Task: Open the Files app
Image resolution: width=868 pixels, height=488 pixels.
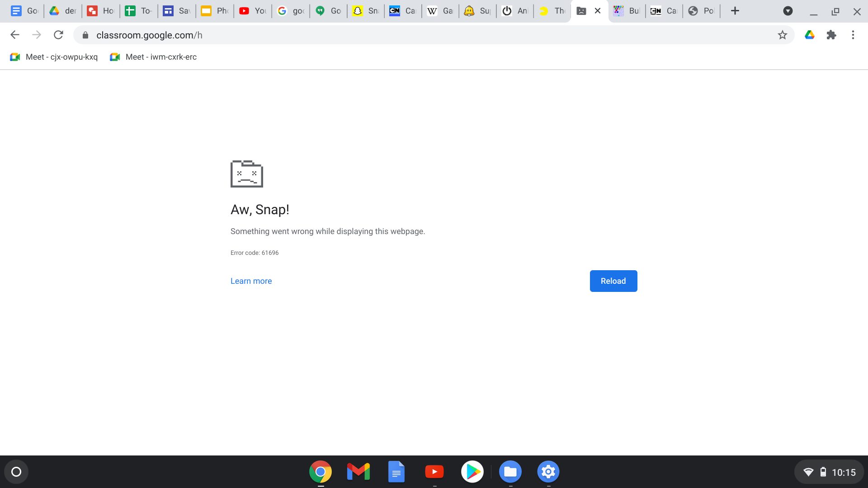Action: [x=510, y=471]
